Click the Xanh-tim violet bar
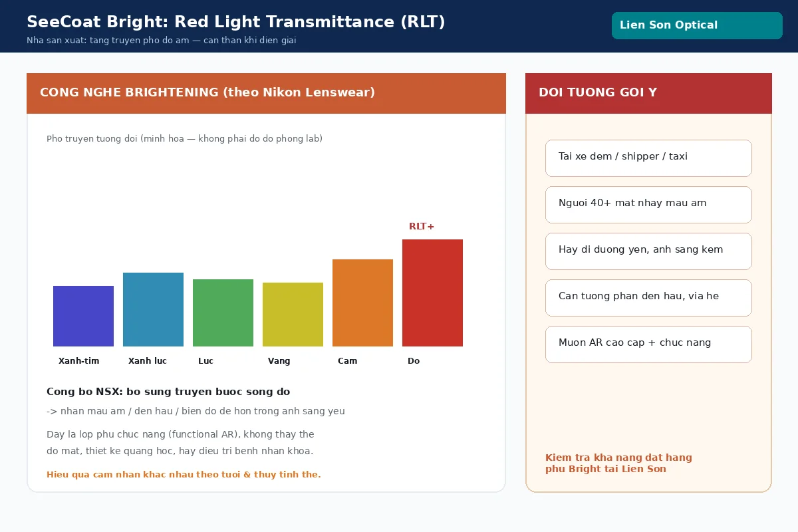This screenshot has height=532, width=798. click(83, 316)
